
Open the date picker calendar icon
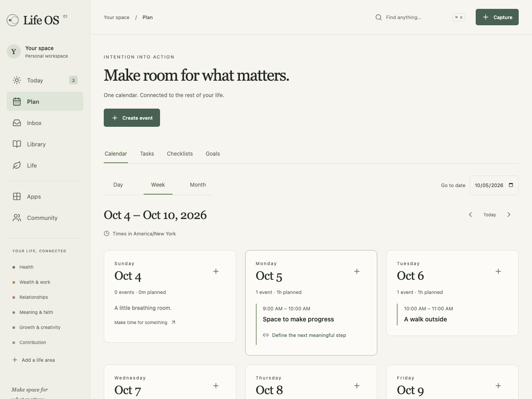pyautogui.click(x=511, y=185)
